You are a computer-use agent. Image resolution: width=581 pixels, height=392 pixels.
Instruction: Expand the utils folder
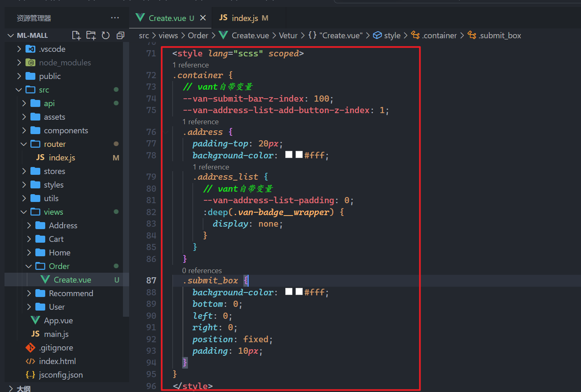point(24,198)
